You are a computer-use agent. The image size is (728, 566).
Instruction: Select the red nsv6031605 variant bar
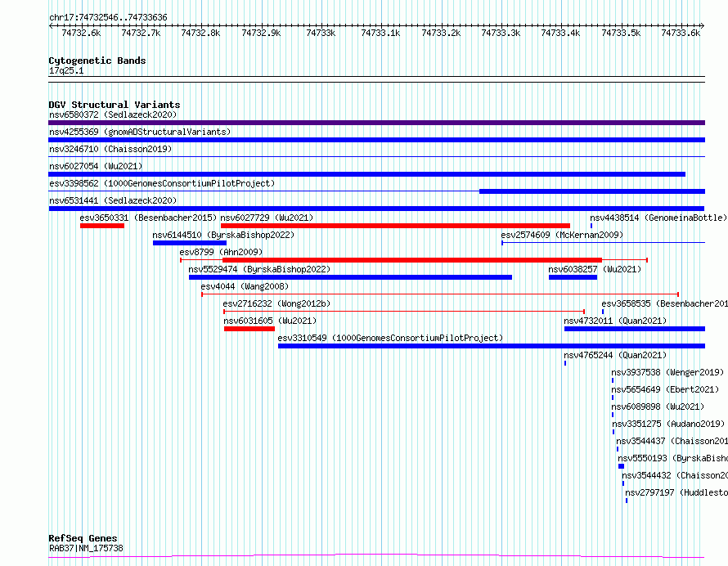coord(249,329)
